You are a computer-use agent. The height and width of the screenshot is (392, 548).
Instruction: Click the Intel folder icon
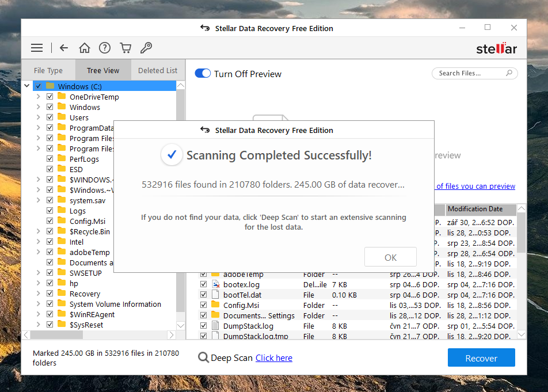(62, 241)
